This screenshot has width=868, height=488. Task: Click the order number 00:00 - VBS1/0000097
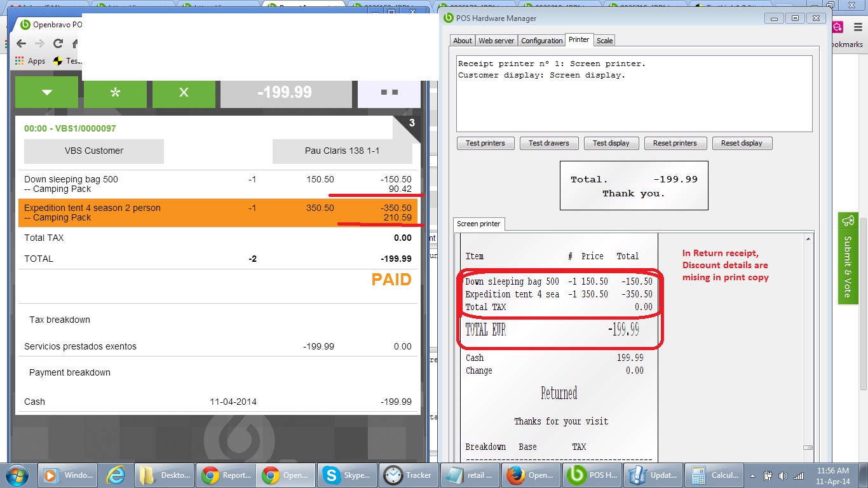(70, 128)
